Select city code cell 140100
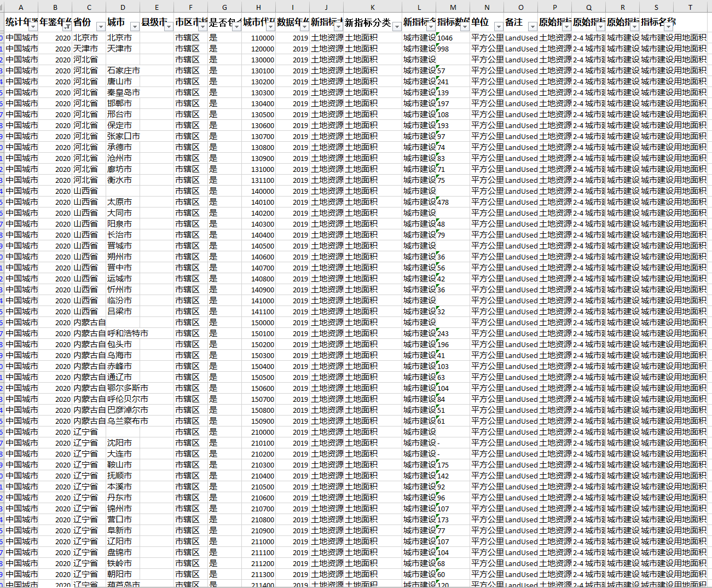Screen dimensions: 712x588 click(259, 202)
